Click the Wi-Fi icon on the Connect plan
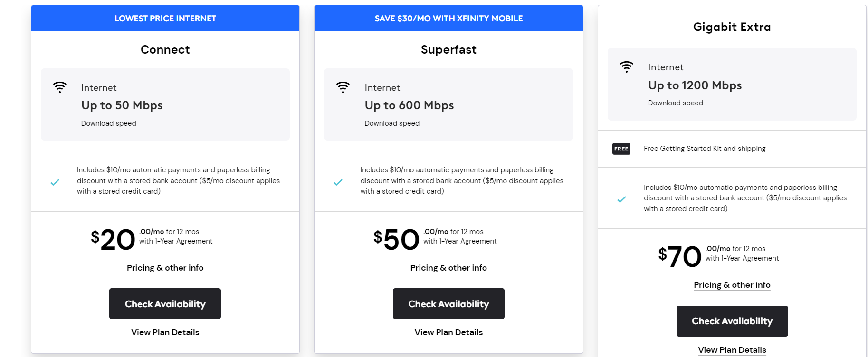The image size is (868, 357). 60,87
